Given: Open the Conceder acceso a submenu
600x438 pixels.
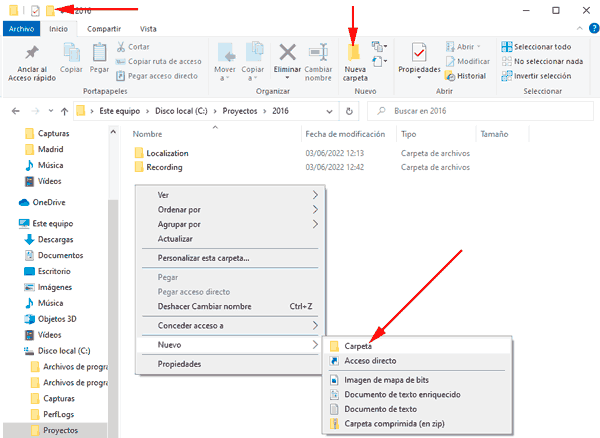Looking at the screenshot, I should tap(230, 326).
